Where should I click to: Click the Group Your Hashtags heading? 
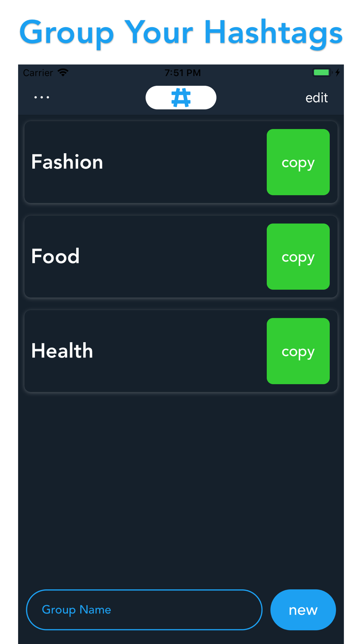181,33
